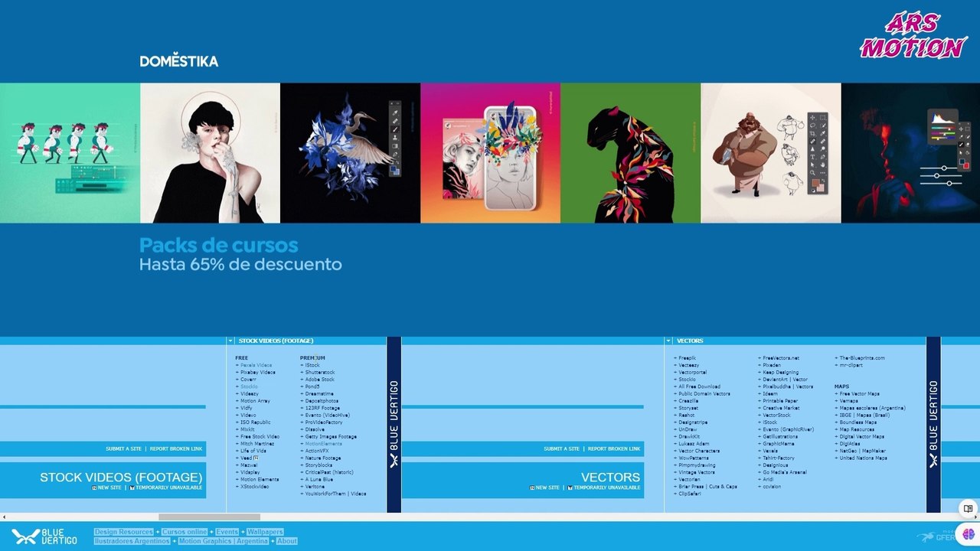Open the Storyblocks link
Image resolution: width=980 pixels, height=551 pixels.
click(x=318, y=465)
